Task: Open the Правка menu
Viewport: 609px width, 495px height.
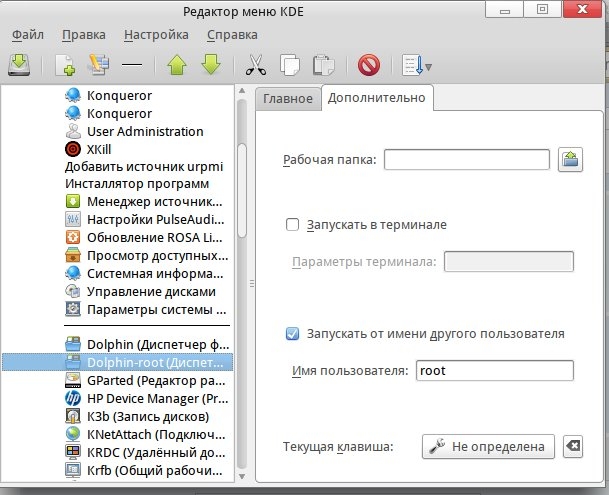Action: (84, 35)
